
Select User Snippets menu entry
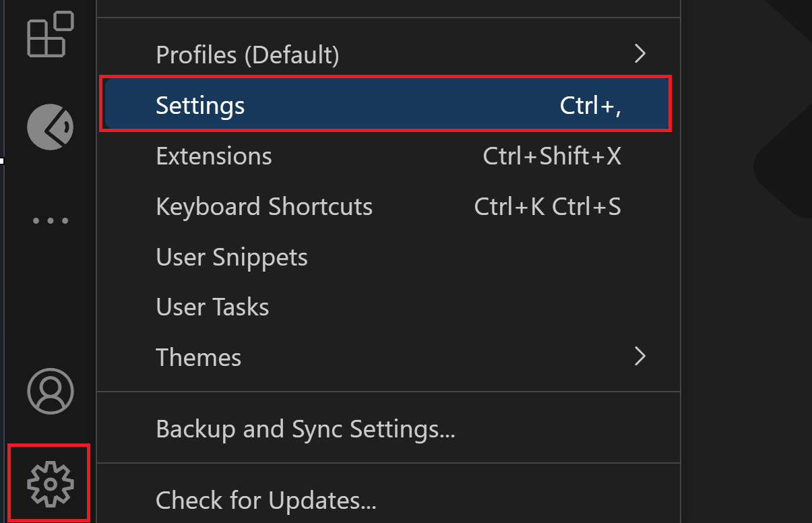tap(231, 257)
